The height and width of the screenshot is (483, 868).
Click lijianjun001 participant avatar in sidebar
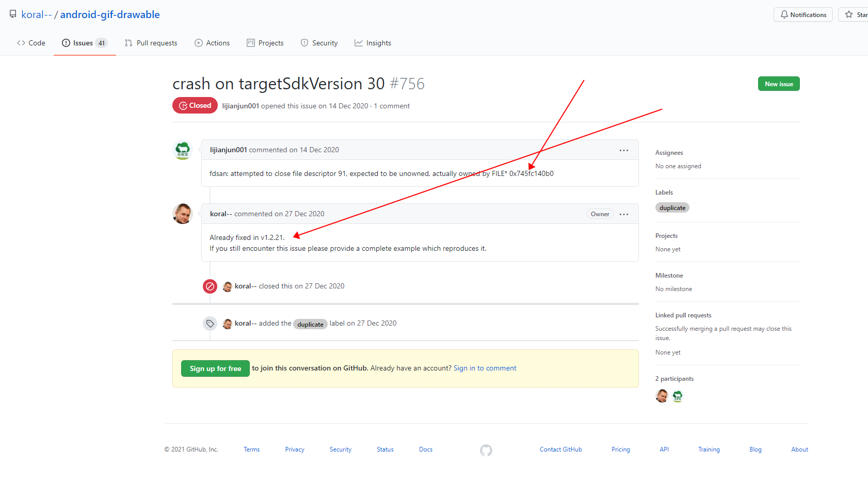point(678,396)
